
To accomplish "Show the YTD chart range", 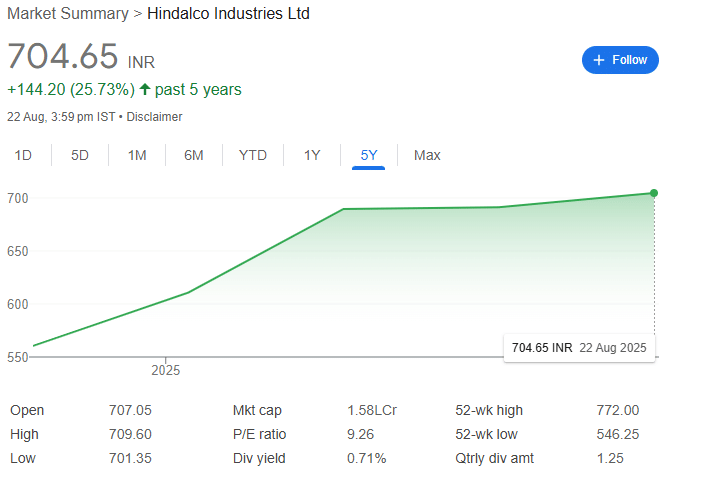I will point(253,155).
